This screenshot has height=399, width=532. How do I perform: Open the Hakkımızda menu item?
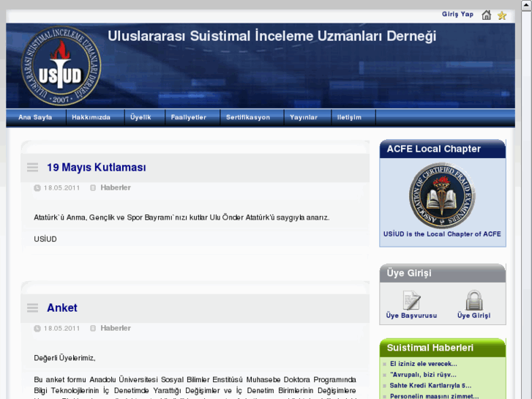[x=91, y=117]
